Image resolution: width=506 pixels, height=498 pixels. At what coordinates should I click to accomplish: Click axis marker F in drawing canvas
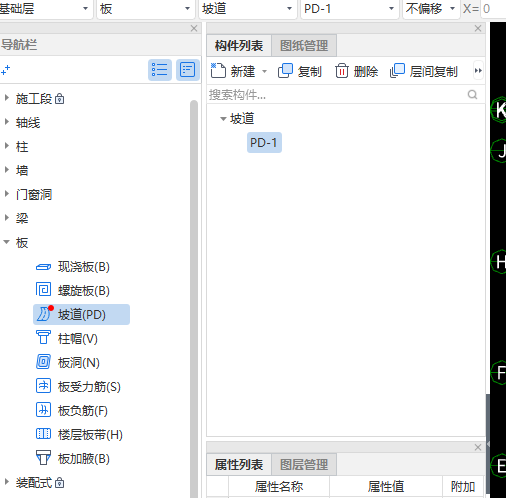[499, 372]
